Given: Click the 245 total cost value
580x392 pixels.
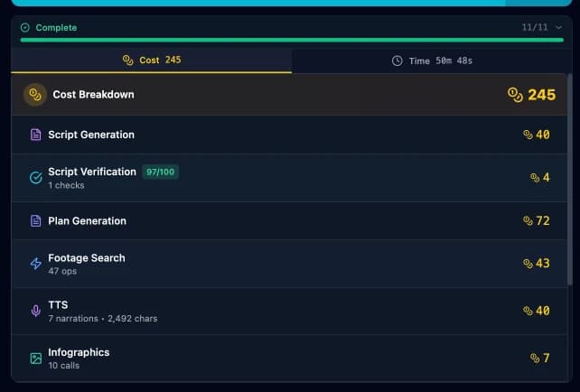Looking at the screenshot, I should point(541,95).
